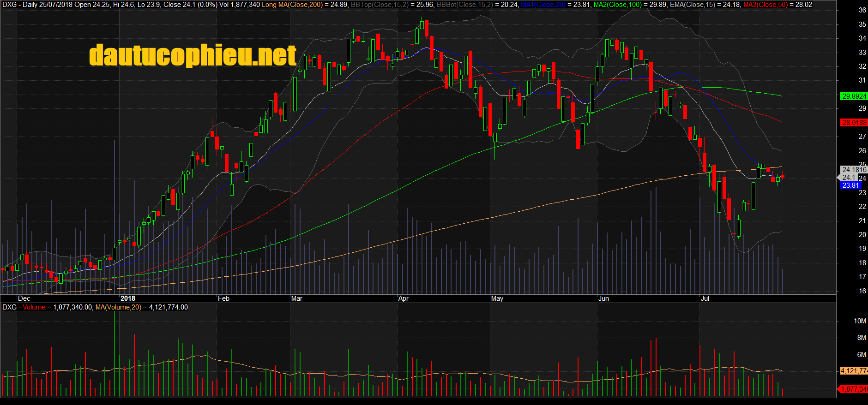Click the 8M volume axis label
Screen dimensions: 868x405
(862, 338)
